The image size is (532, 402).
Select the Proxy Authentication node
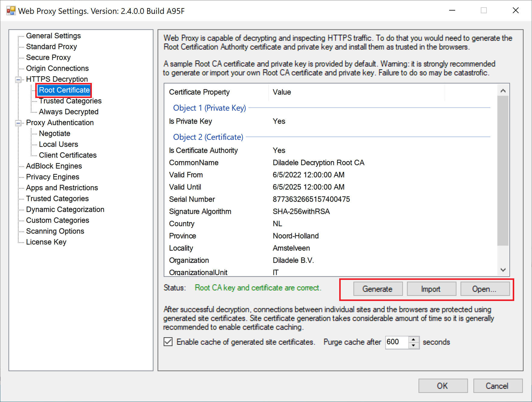[60, 122]
